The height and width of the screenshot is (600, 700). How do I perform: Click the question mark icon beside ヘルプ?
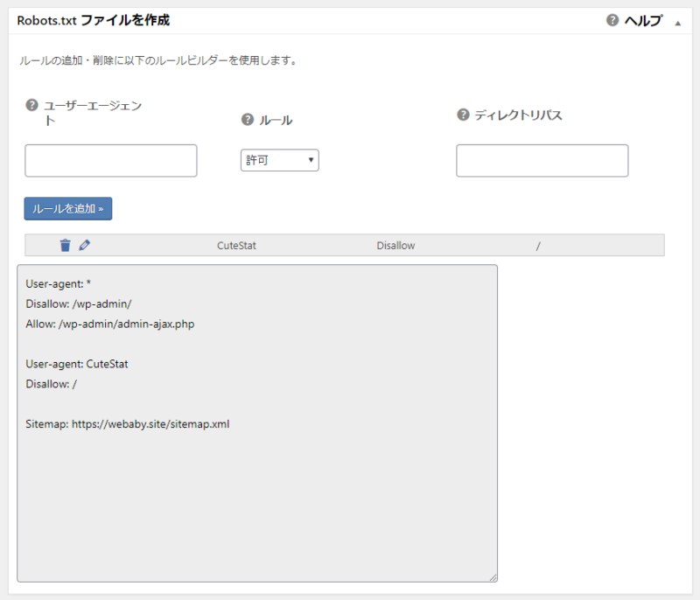pyautogui.click(x=614, y=18)
